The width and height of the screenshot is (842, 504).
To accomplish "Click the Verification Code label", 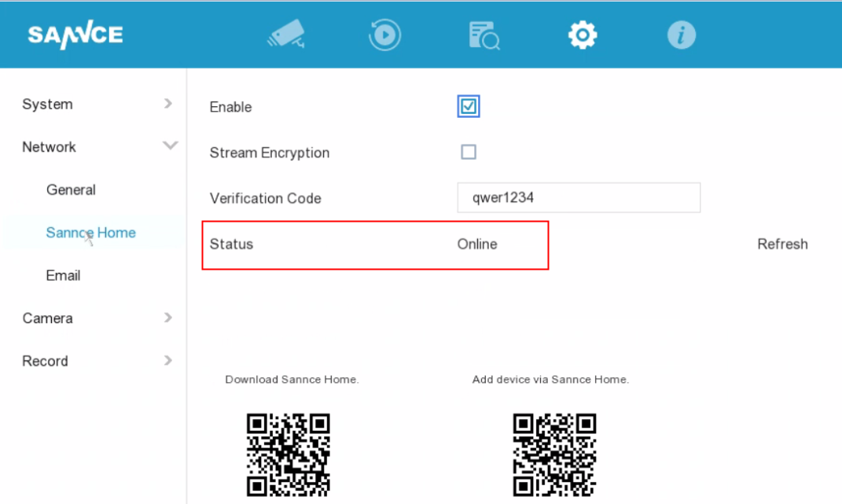I will coord(265,198).
